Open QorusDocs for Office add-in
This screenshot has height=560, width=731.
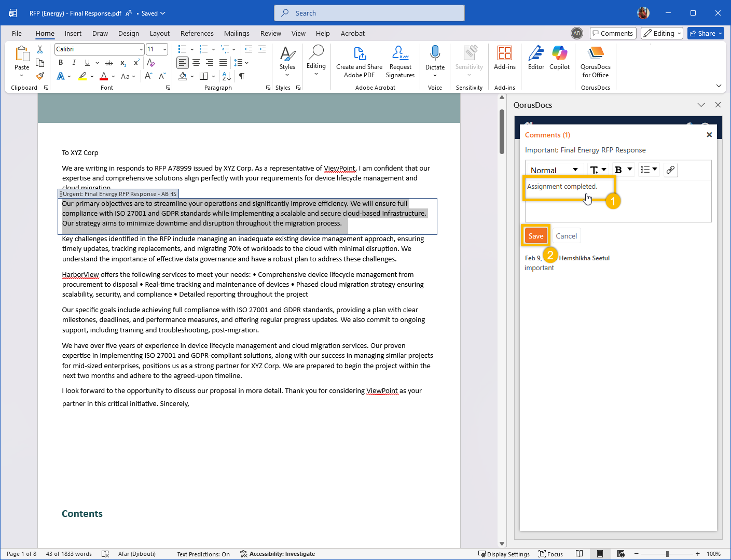[x=595, y=62]
